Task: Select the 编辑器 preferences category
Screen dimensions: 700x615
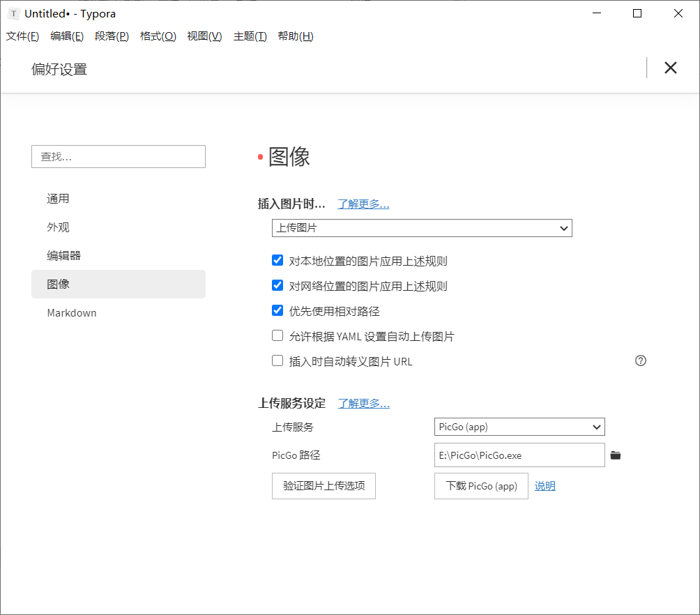Action: [119, 255]
